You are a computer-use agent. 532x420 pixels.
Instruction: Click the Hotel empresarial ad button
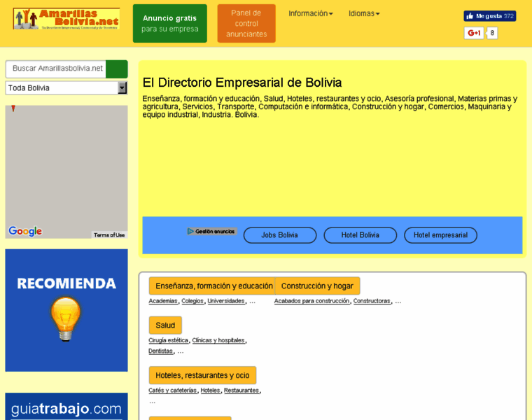click(x=440, y=235)
